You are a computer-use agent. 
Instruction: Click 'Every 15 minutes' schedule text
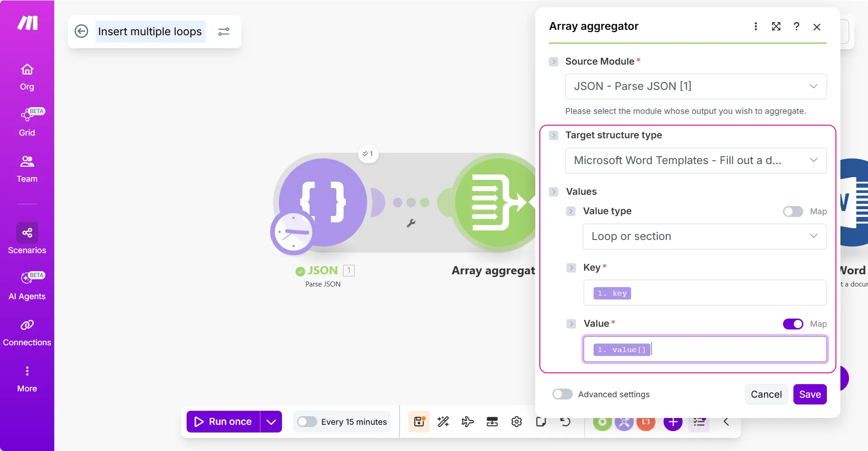point(354,422)
